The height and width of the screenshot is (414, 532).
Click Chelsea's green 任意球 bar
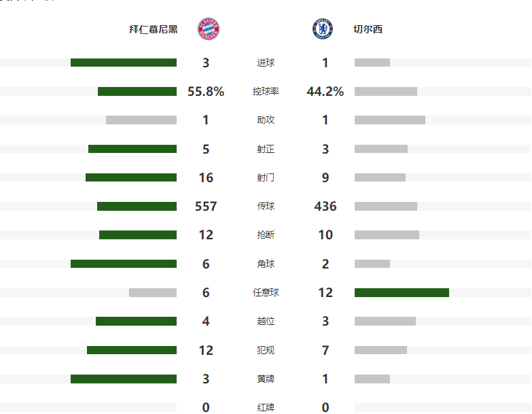(402, 292)
